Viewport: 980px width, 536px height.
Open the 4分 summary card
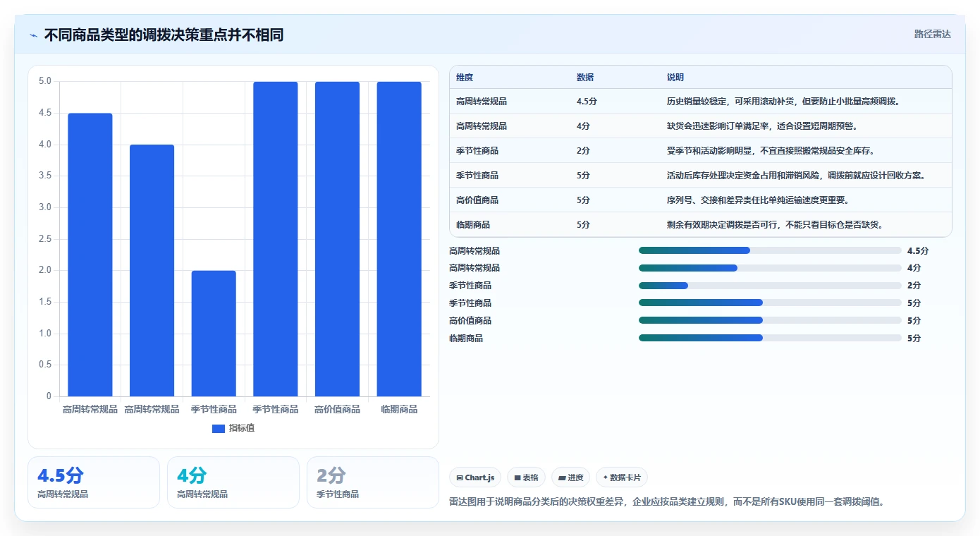click(x=233, y=482)
